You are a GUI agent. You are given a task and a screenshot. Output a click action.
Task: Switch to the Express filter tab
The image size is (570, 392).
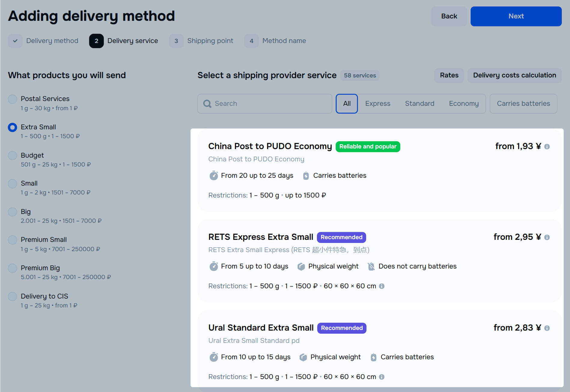coord(377,104)
